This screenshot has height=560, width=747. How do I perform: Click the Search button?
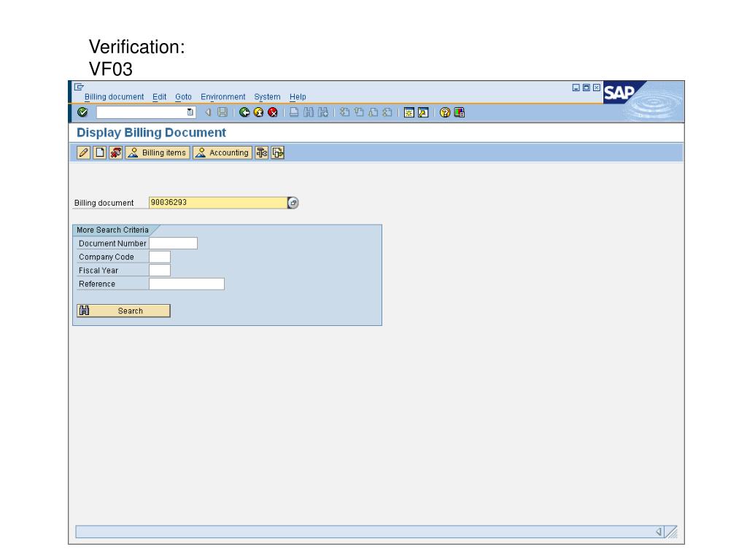pyautogui.click(x=123, y=311)
